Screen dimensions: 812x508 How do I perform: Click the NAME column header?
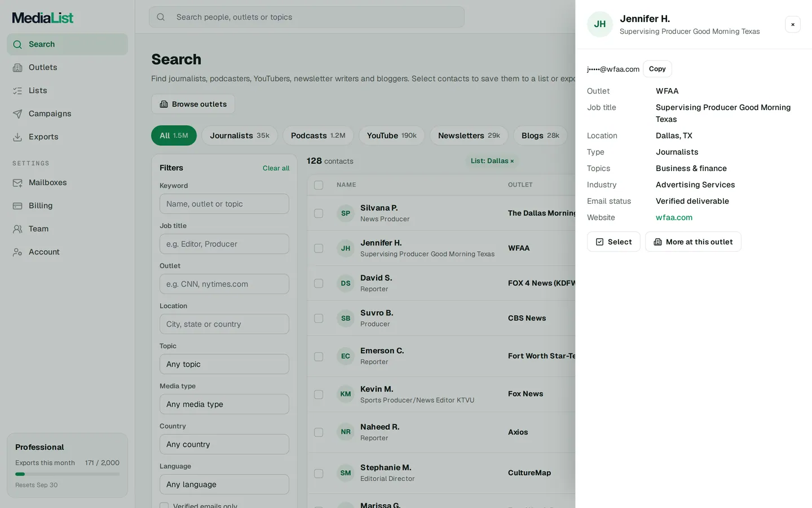(346, 185)
